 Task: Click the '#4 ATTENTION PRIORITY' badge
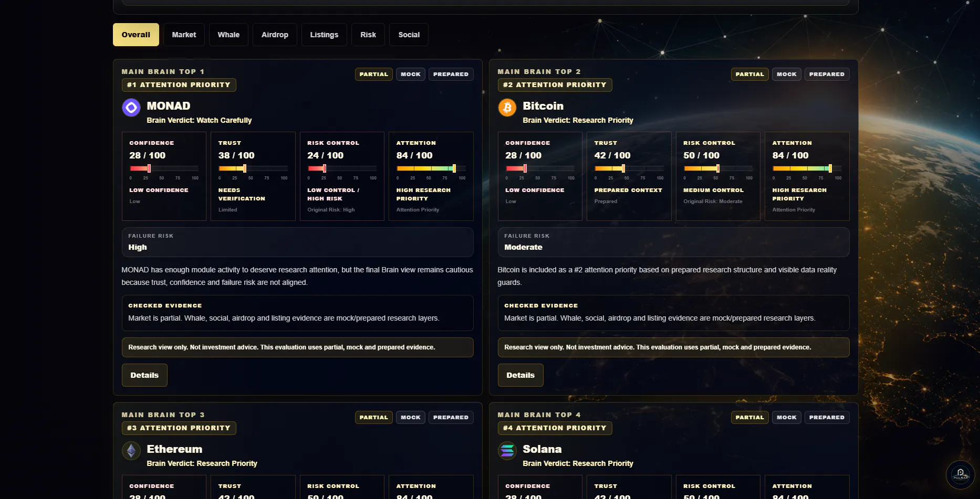coord(555,428)
